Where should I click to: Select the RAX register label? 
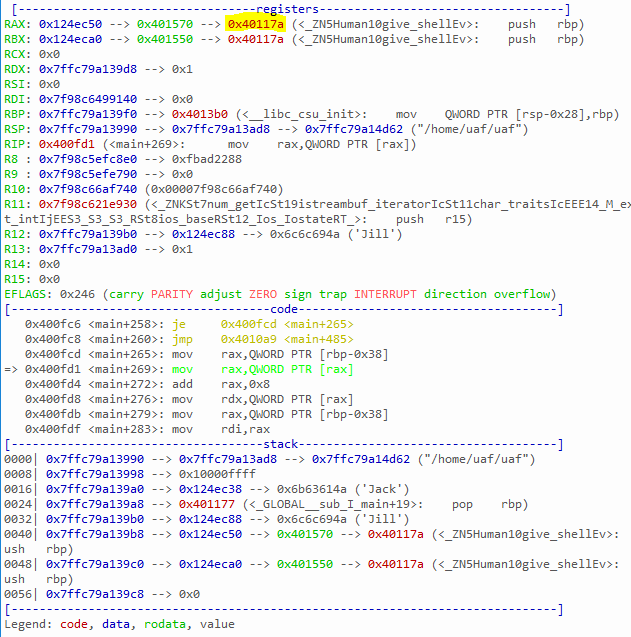(x=15, y=24)
